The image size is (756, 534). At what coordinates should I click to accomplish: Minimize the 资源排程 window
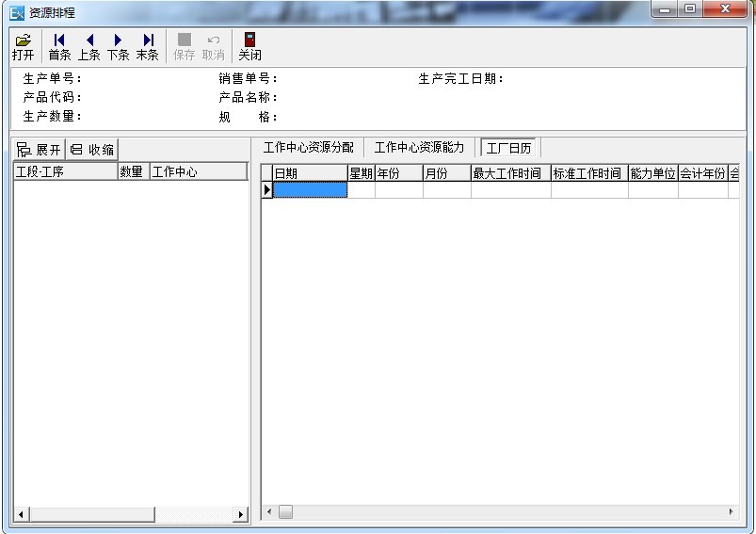click(x=665, y=8)
